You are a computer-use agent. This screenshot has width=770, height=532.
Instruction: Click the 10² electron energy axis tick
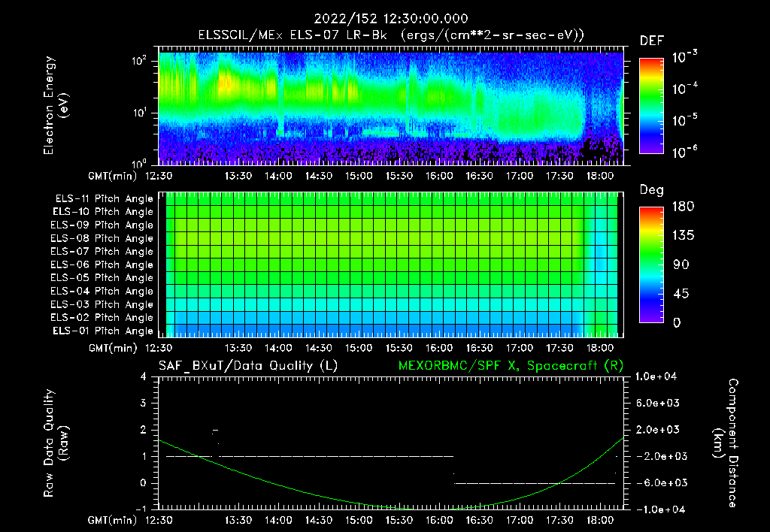click(x=140, y=62)
